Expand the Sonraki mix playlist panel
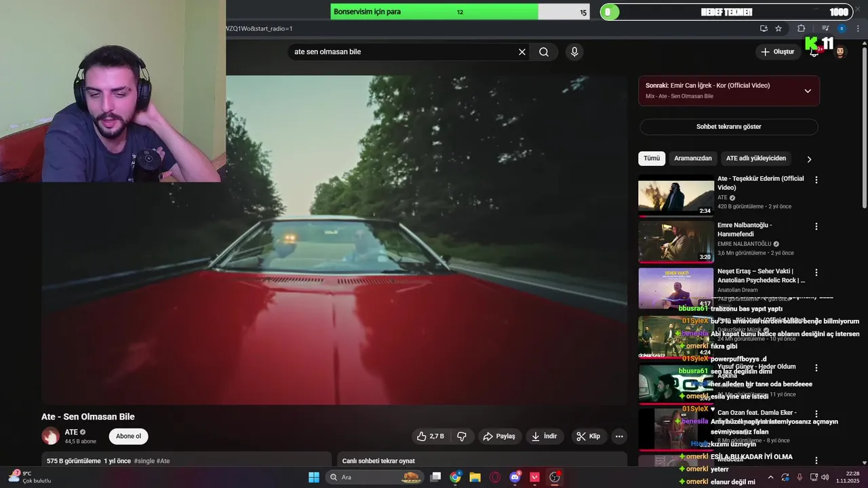 click(808, 91)
